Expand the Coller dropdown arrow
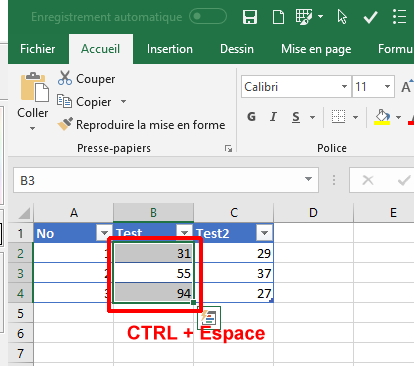Screen dimensions: 414x366 pos(32,128)
